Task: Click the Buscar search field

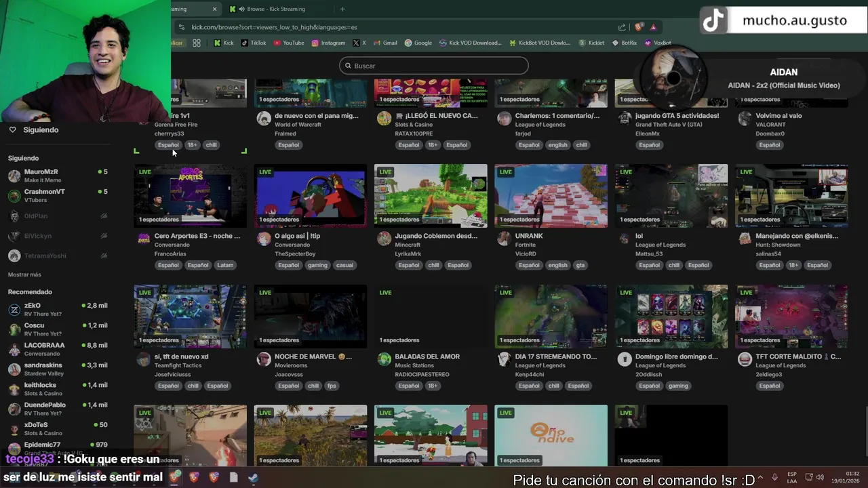Action: click(434, 66)
